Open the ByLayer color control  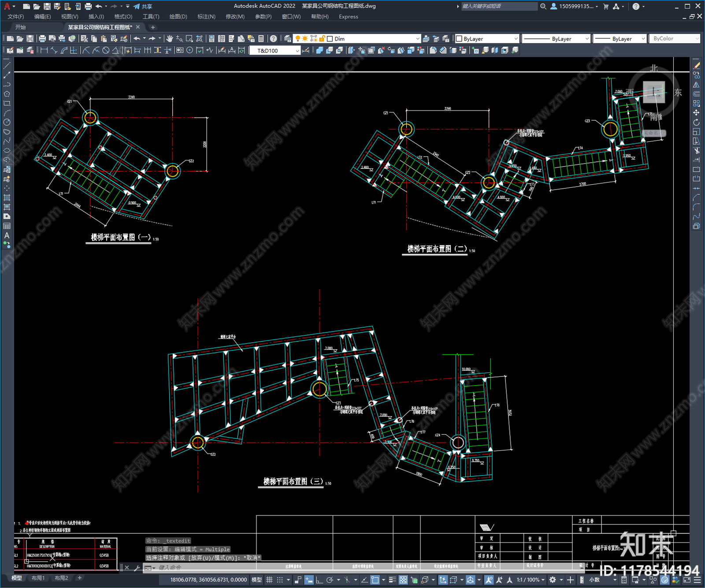(487, 39)
